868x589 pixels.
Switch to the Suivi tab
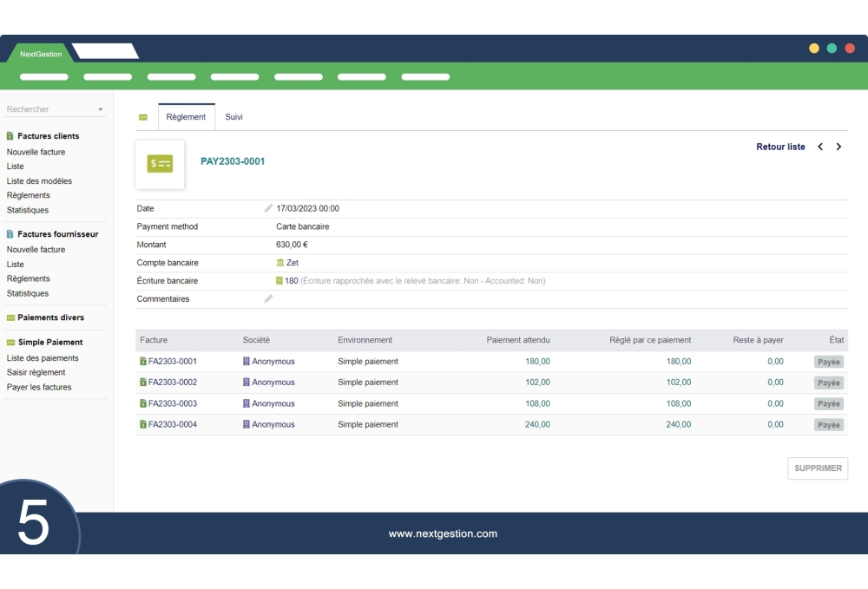coord(233,117)
